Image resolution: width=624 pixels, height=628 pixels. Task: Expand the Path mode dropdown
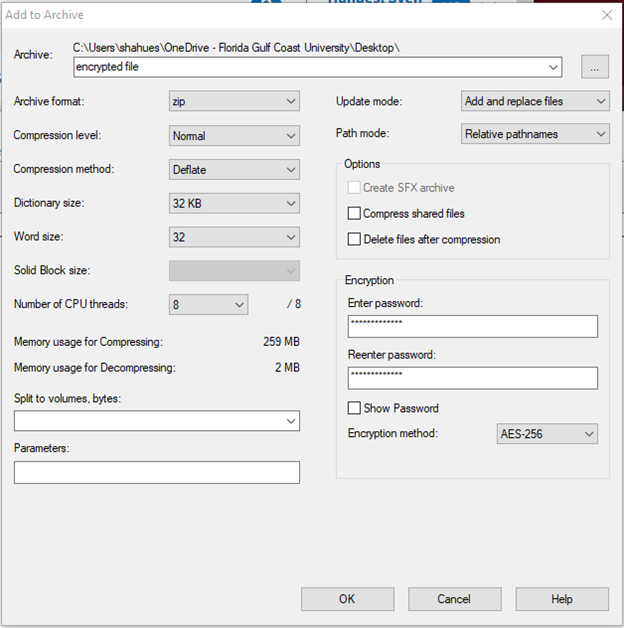coord(535,134)
